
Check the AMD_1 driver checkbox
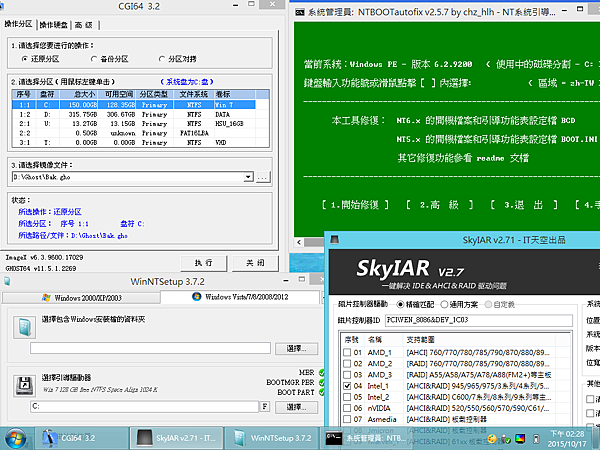coord(347,352)
